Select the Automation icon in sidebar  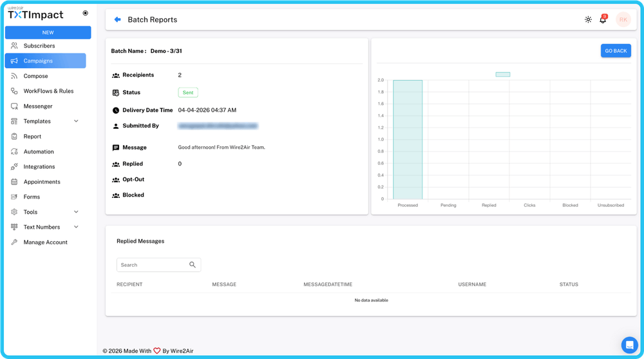(14, 151)
